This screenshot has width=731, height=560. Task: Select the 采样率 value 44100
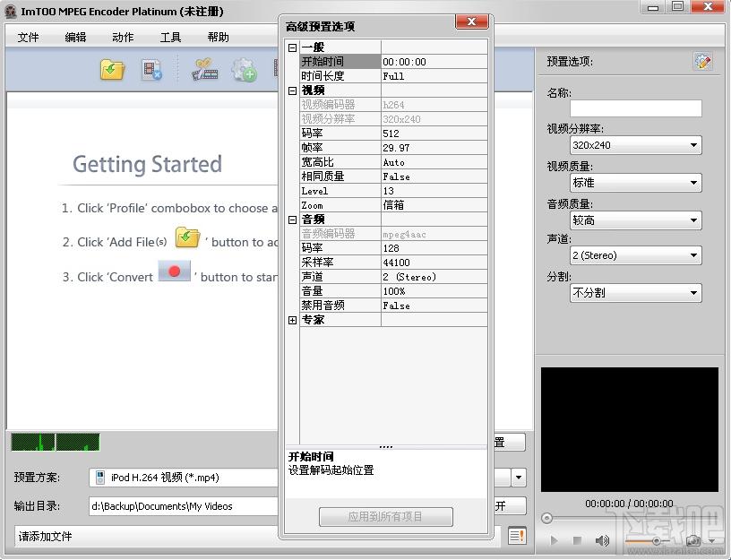click(434, 263)
